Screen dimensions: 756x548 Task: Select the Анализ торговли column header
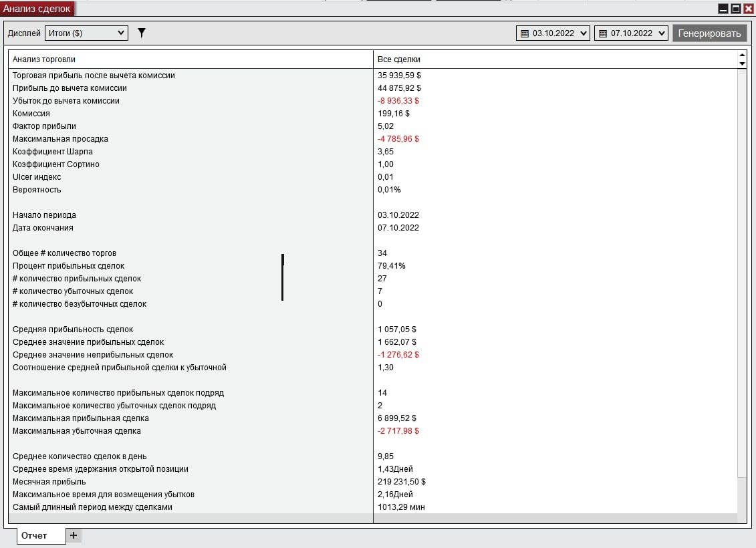(x=191, y=59)
